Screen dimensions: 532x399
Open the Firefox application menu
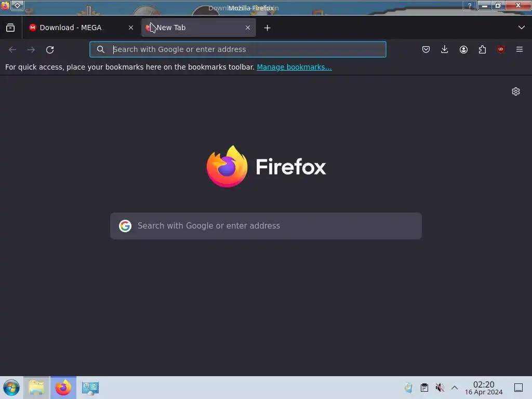click(520, 49)
